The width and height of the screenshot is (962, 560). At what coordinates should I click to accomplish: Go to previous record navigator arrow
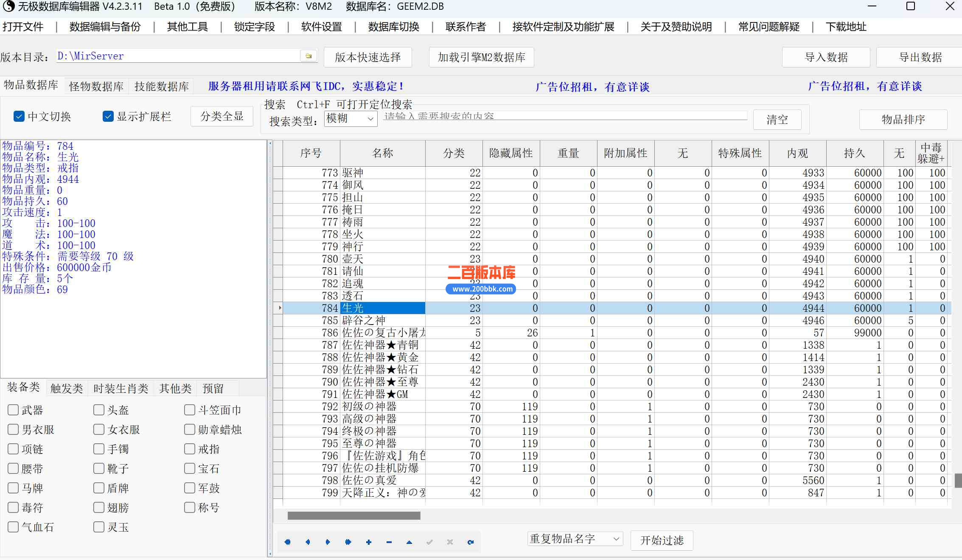click(308, 542)
